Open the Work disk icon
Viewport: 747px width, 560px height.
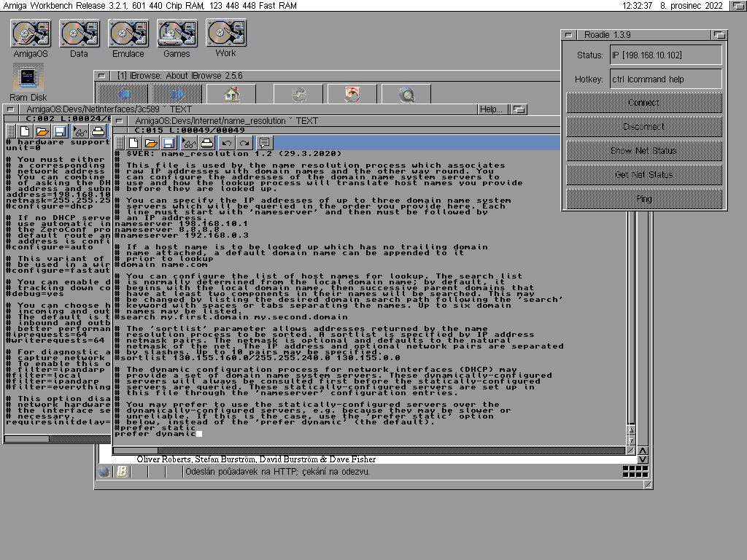click(x=225, y=34)
